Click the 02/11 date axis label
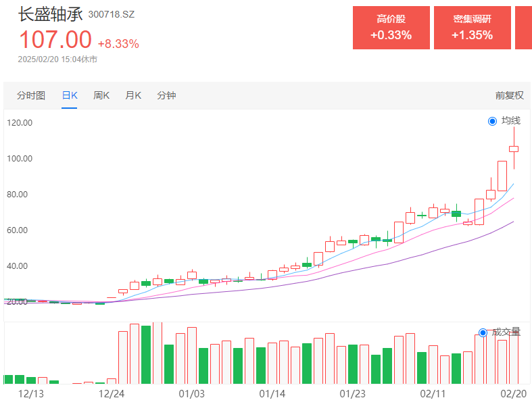Image resolution: width=532 pixels, height=400 pixels. [433, 393]
